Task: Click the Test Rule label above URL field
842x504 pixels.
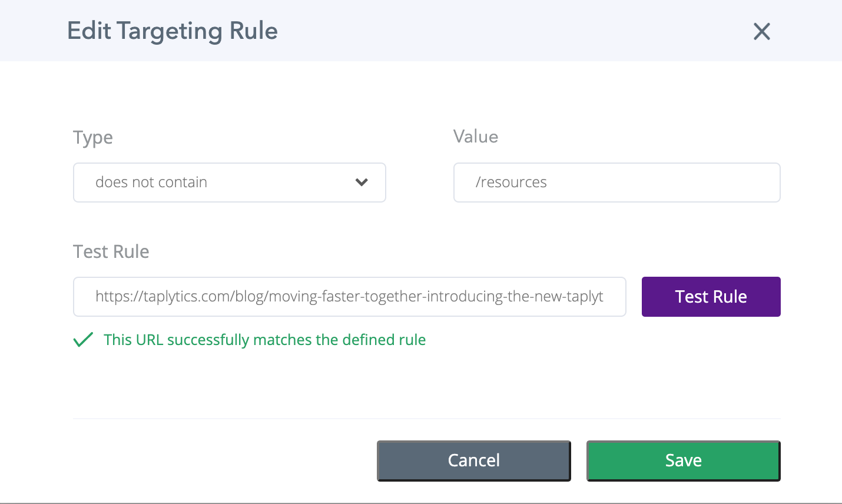Action: [111, 252]
